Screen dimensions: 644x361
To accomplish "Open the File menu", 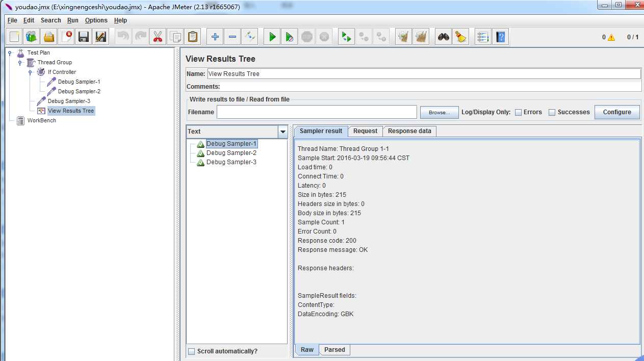I will [x=12, y=20].
